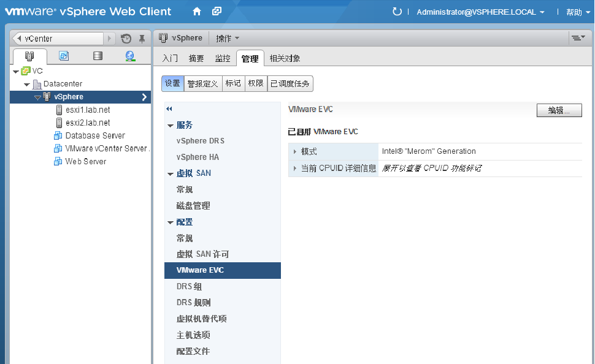Select host esxi2.lab.net
595x364 pixels.
[x=88, y=123]
